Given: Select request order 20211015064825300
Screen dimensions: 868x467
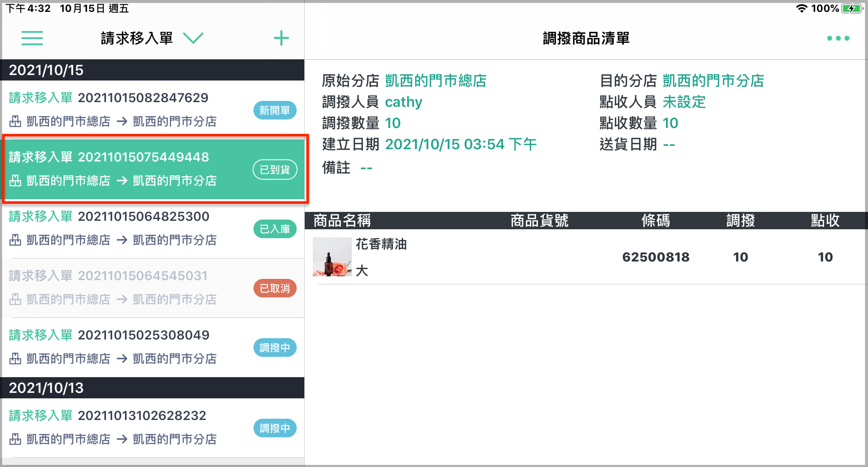Looking at the screenshot, I should [x=153, y=229].
